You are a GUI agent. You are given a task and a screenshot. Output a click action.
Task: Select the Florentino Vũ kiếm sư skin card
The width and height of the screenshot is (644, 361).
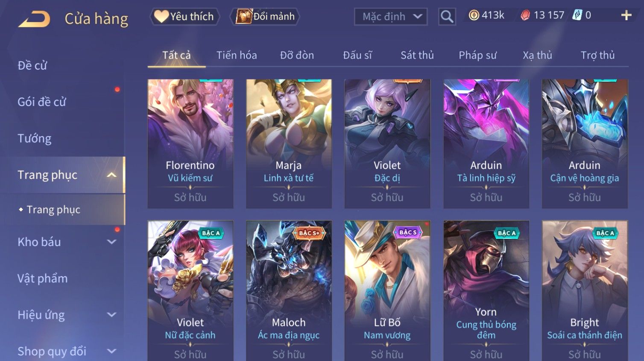coord(190,144)
